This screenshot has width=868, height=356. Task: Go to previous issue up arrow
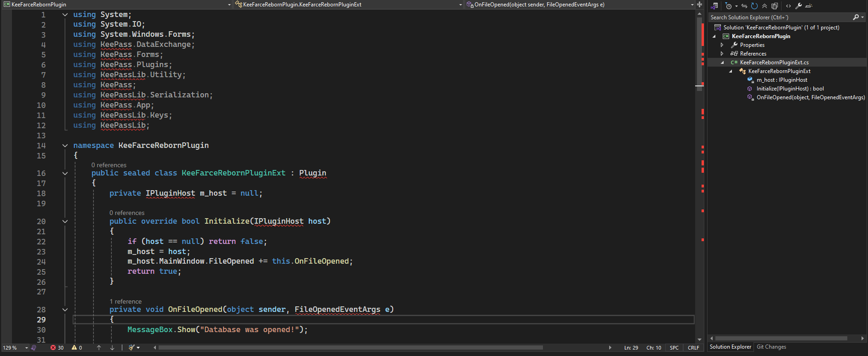(x=99, y=348)
